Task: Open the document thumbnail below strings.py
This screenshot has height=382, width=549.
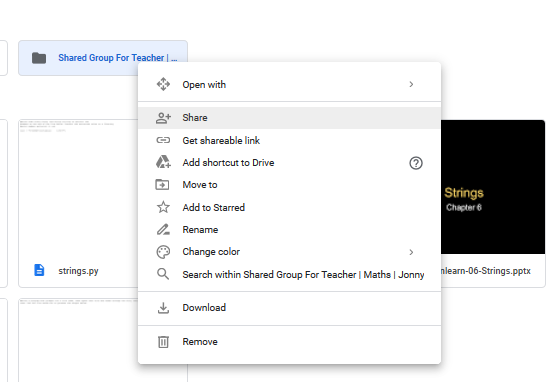Action: click(79, 340)
